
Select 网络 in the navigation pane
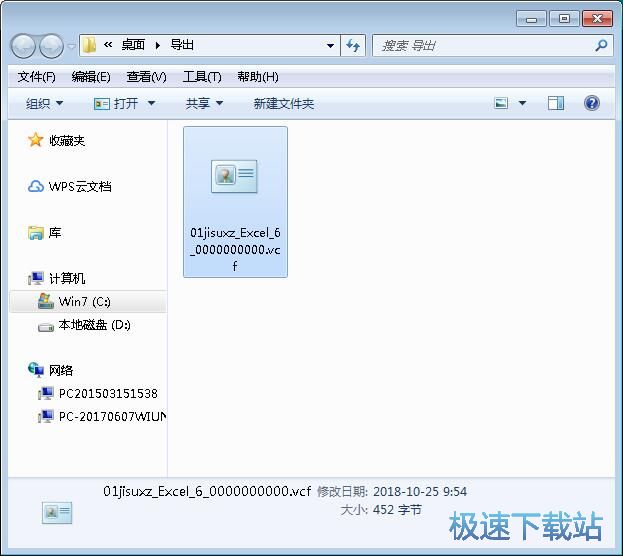click(50, 370)
